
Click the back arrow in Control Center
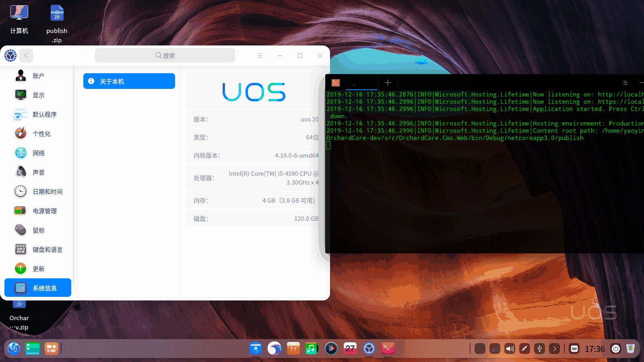(26, 56)
